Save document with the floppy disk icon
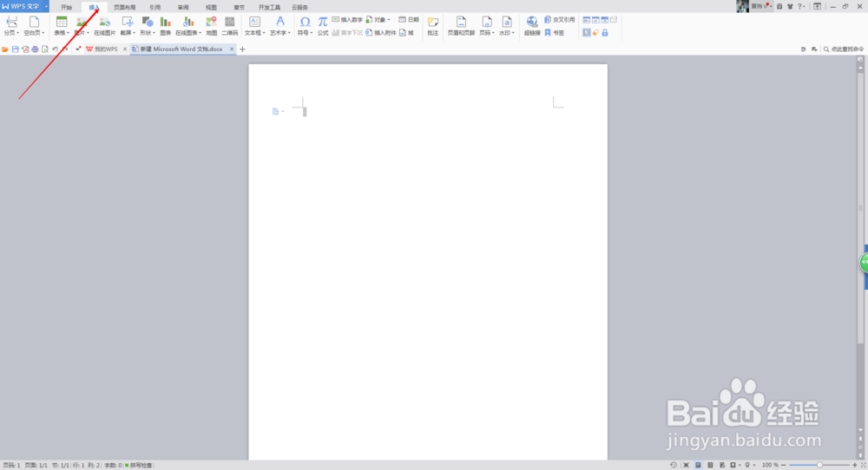Image resolution: width=868 pixels, height=470 pixels. click(x=16, y=49)
